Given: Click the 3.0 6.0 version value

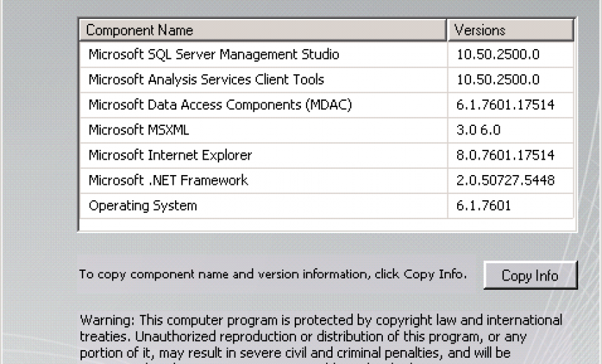Looking at the screenshot, I should (478, 130).
